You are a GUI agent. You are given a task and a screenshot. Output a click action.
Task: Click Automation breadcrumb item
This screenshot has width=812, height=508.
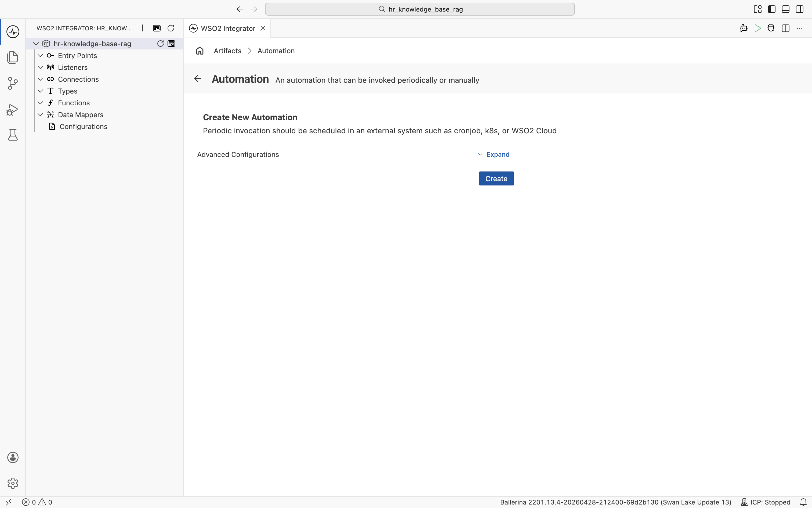point(276,51)
